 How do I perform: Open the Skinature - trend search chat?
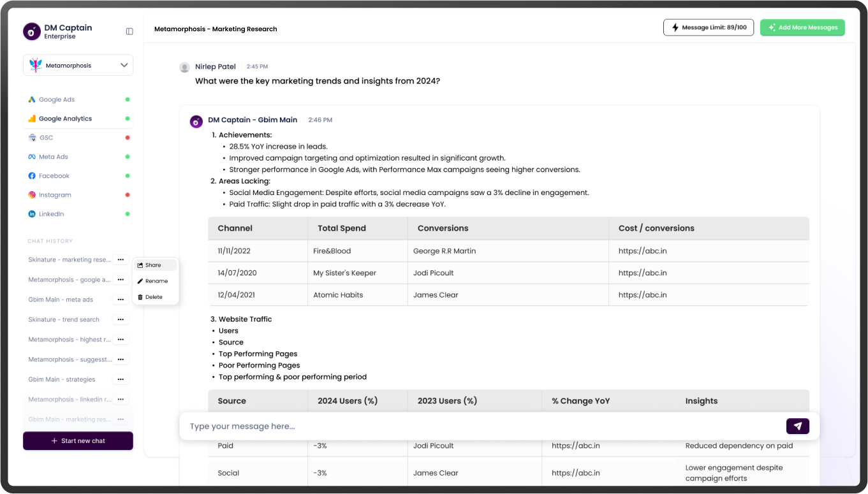click(x=64, y=319)
